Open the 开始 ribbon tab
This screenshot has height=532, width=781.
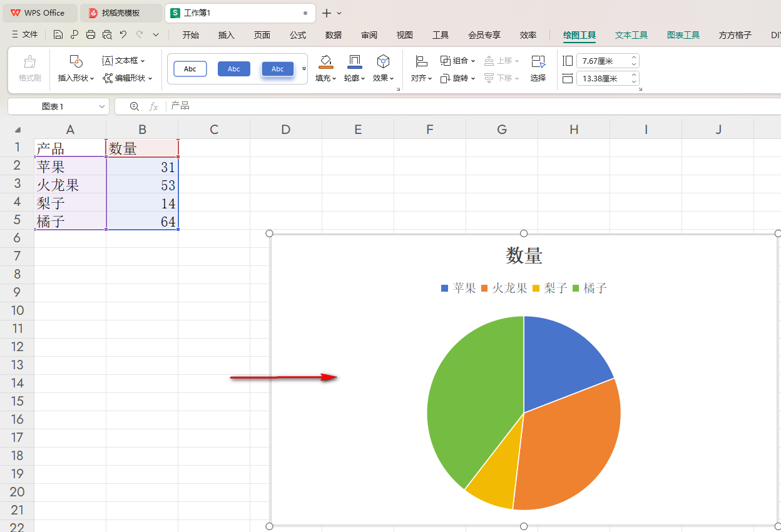[x=191, y=35]
